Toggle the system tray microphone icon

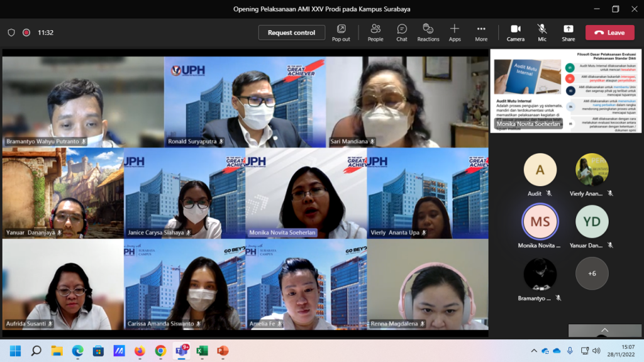(570, 351)
